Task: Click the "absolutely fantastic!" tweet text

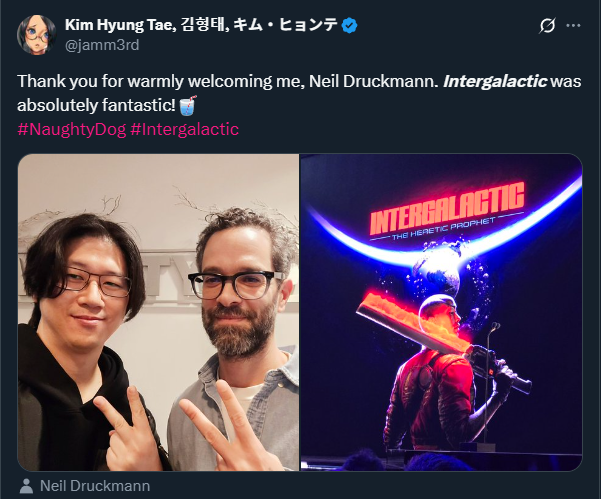Action: click(96, 105)
